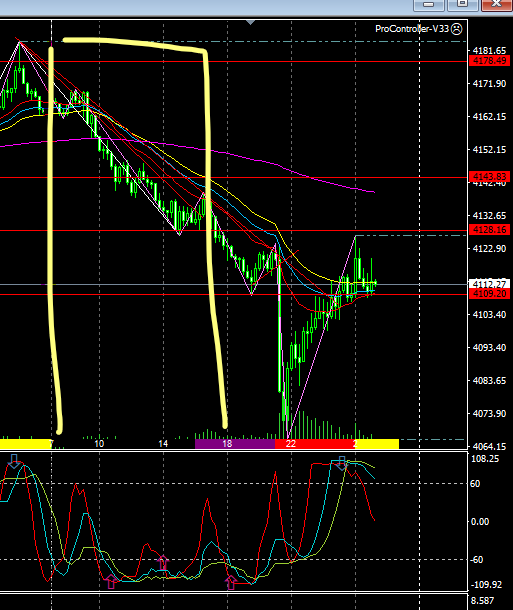Click price scale value 4162.15
The image size is (513, 610).
click(x=489, y=117)
